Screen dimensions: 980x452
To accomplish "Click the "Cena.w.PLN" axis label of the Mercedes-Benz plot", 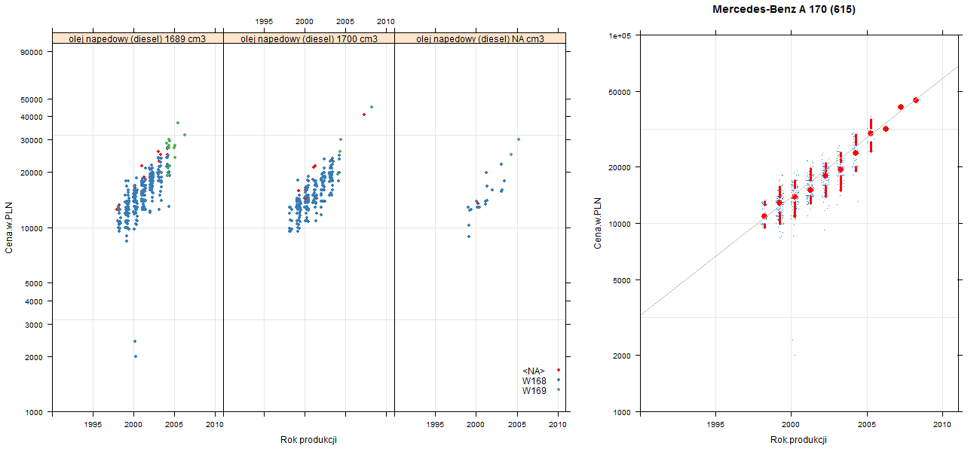I will 597,223.
